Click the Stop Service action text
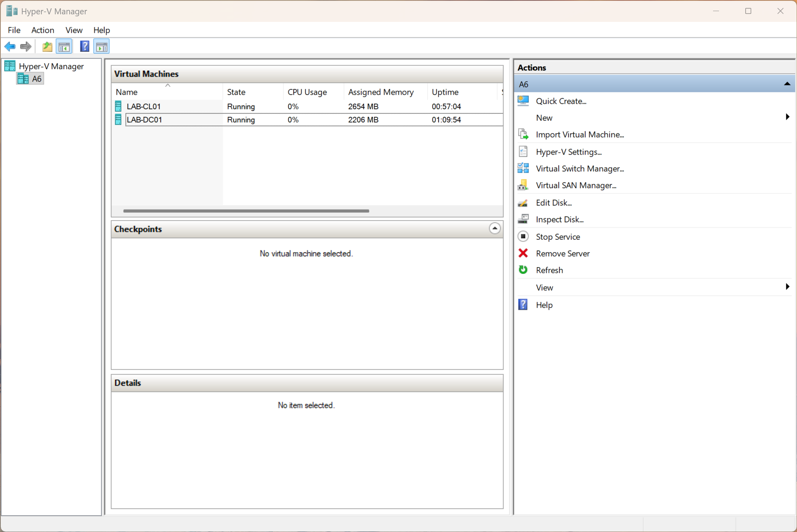 [558, 237]
